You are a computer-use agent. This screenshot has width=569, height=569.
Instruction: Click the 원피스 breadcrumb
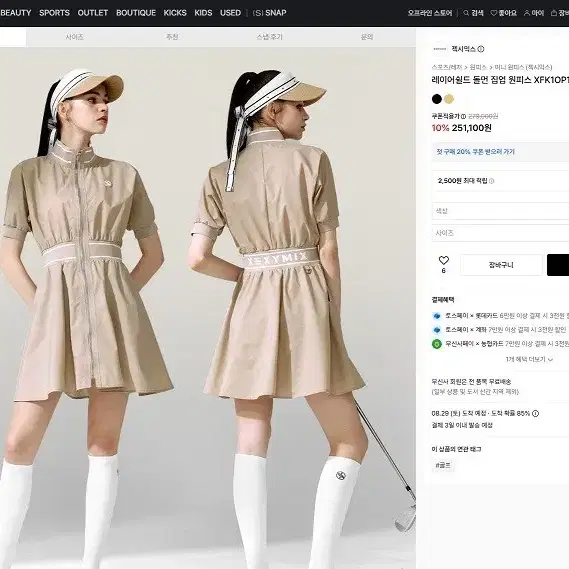click(x=478, y=67)
